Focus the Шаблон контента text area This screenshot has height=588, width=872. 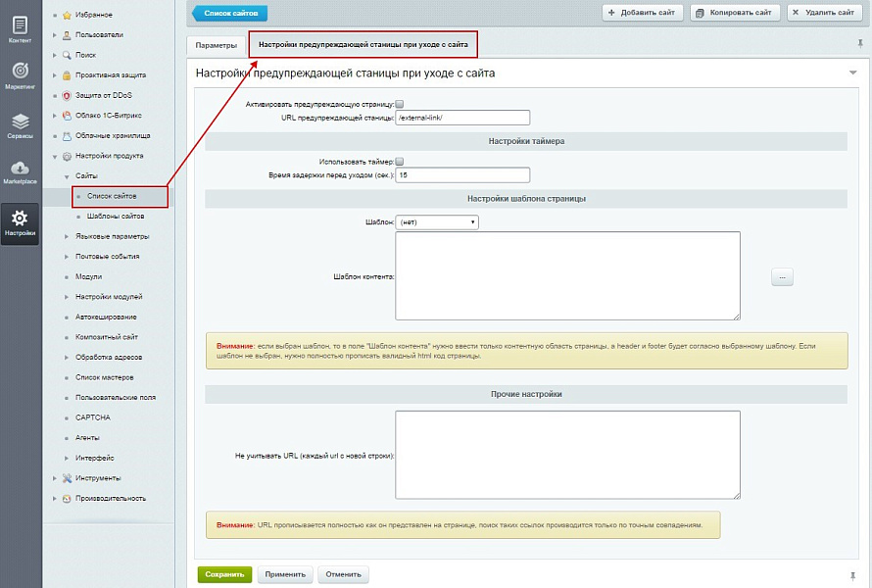coord(568,276)
